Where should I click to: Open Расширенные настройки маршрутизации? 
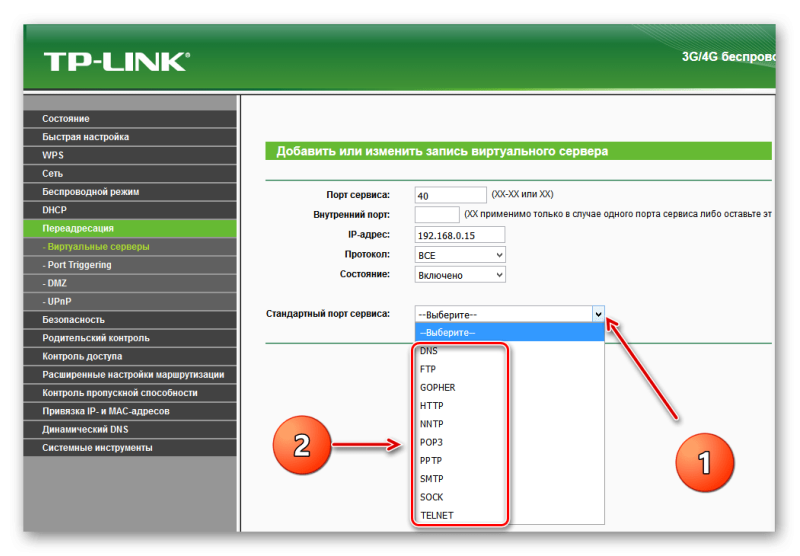pos(130,375)
